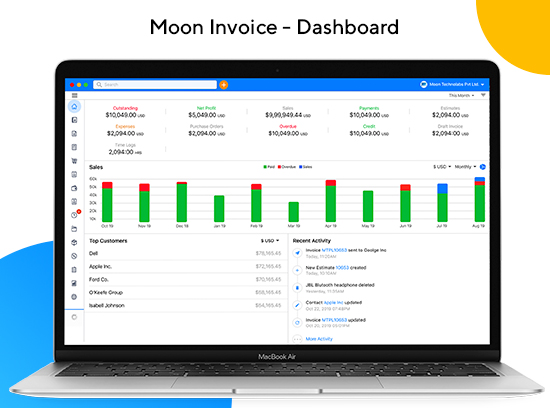The height and width of the screenshot is (408, 550).
Task: Click the Apr 19 bar in Sales chart
Action: click(x=331, y=201)
